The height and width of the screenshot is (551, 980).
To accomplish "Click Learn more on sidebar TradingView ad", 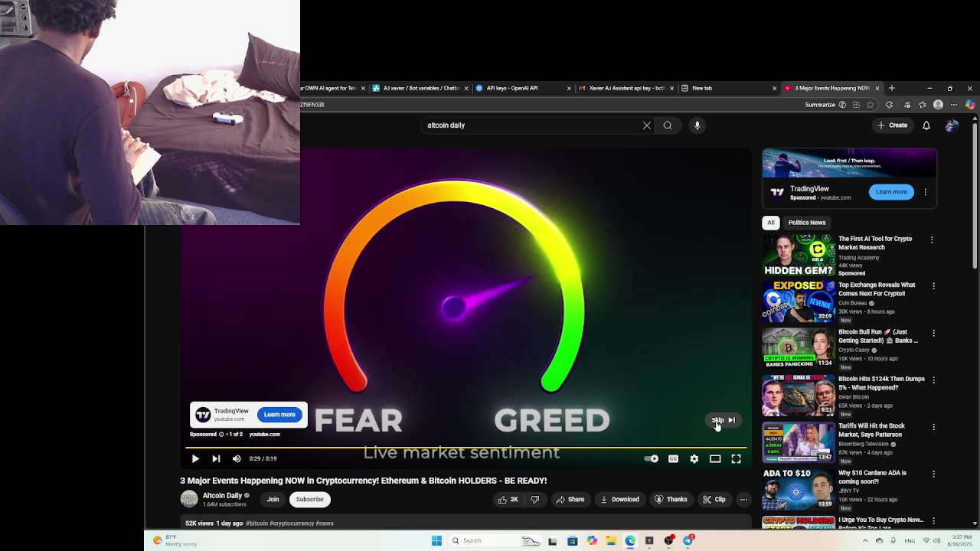I will click(891, 192).
